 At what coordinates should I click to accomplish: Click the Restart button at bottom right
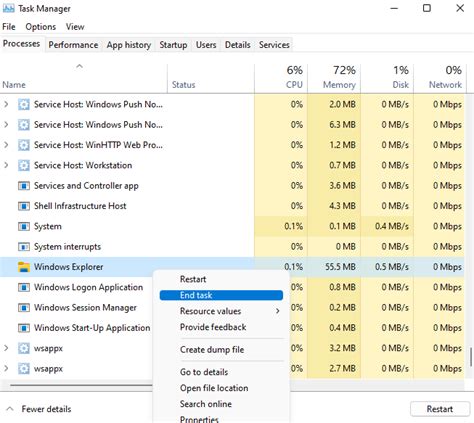(440, 409)
